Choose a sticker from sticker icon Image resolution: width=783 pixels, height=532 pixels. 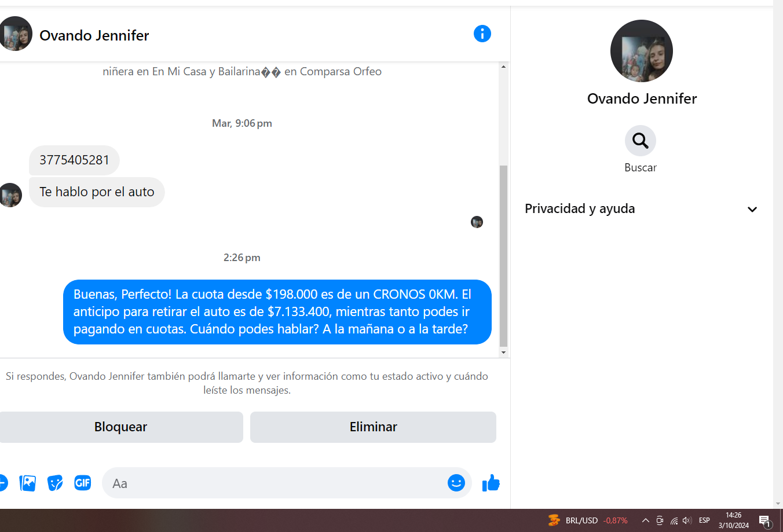tap(55, 482)
